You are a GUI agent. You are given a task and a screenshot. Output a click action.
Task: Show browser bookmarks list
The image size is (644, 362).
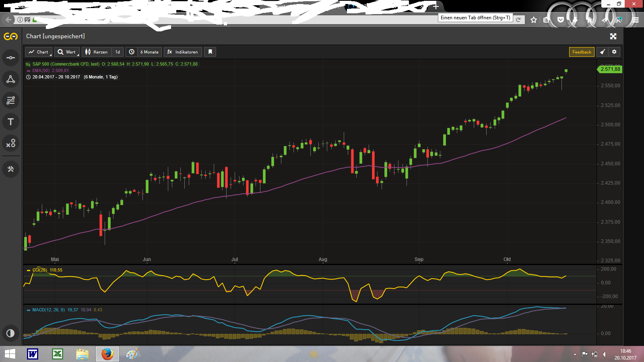tap(546, 20)
